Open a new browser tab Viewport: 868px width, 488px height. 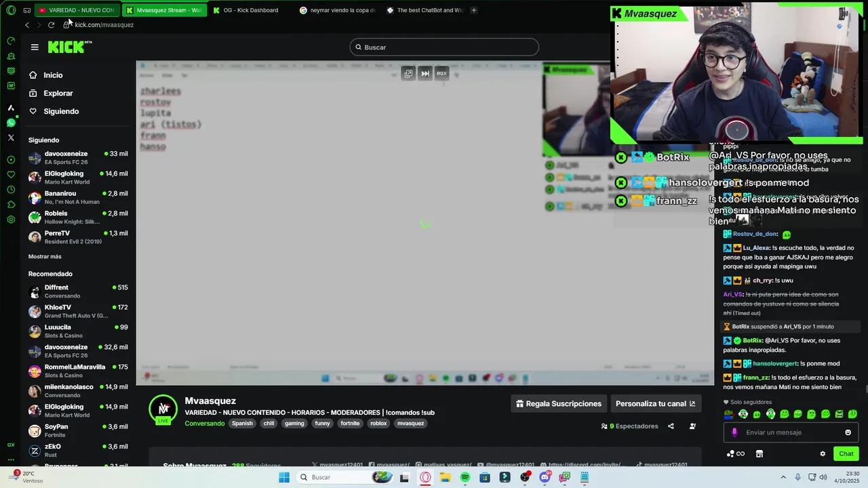pyautogui.click(x=473, y=10)
